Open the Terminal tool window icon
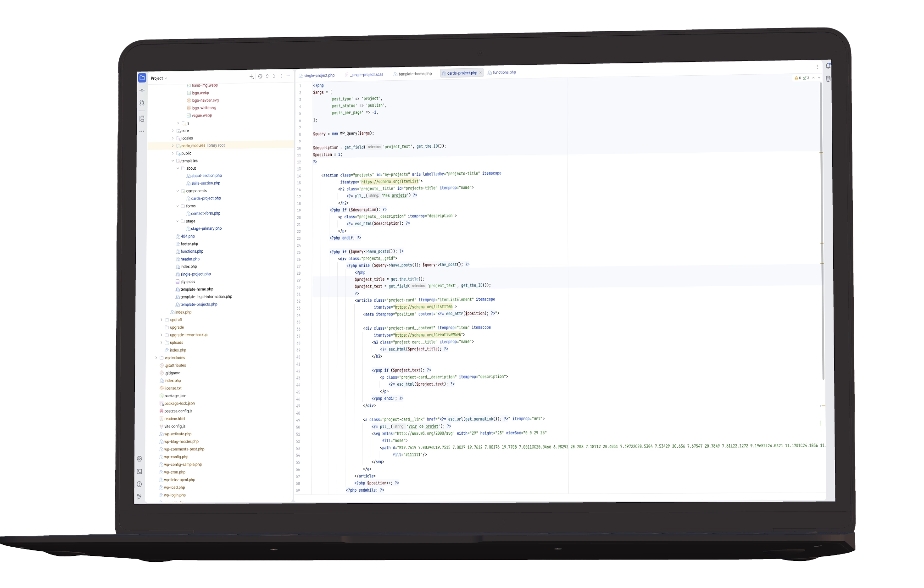924x588 pixels. [139, 472]
